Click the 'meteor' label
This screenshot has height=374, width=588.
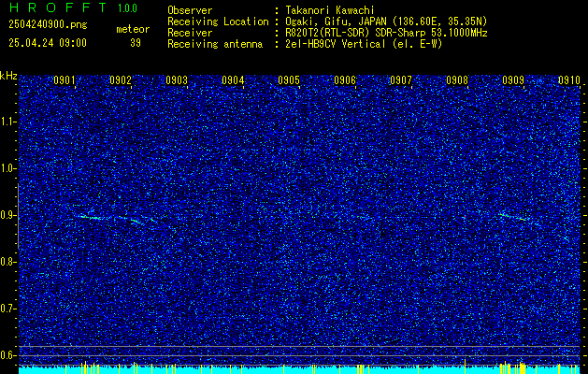coord(133,29)
